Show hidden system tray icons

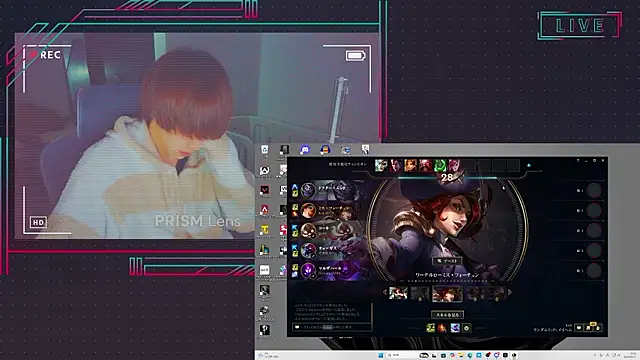point(595,355)
